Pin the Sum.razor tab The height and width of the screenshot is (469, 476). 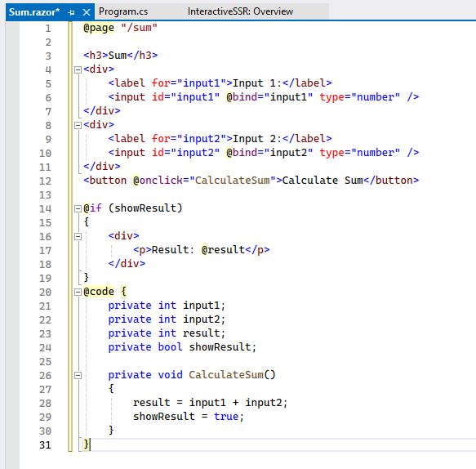(x=71, y=12)
